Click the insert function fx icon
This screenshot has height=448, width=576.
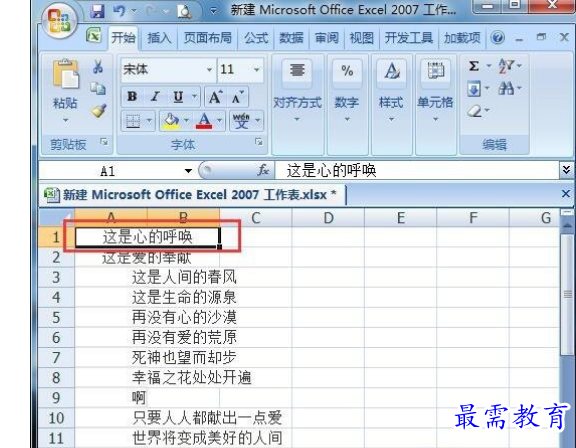coord(263,170)
